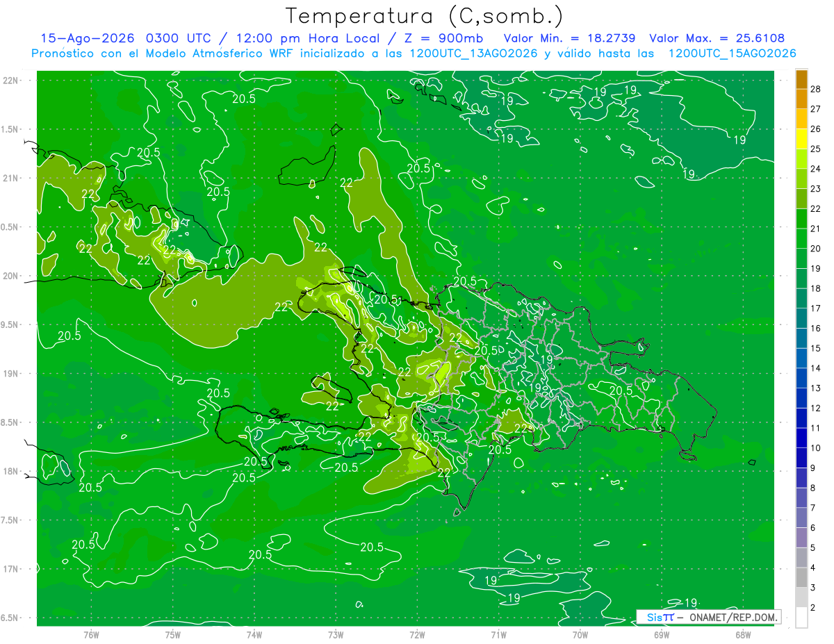Click the "17N" latitude axis label
Screen dimensions: 834x644
coord(11,569)
